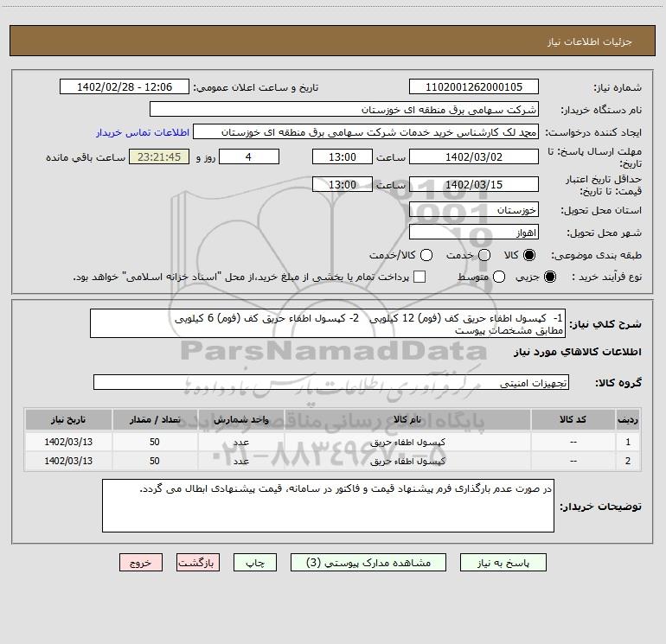The width and height of the screenshot is (666, 644).
Task: Click the شماره نیاز number field
Action: coord(472,87)
